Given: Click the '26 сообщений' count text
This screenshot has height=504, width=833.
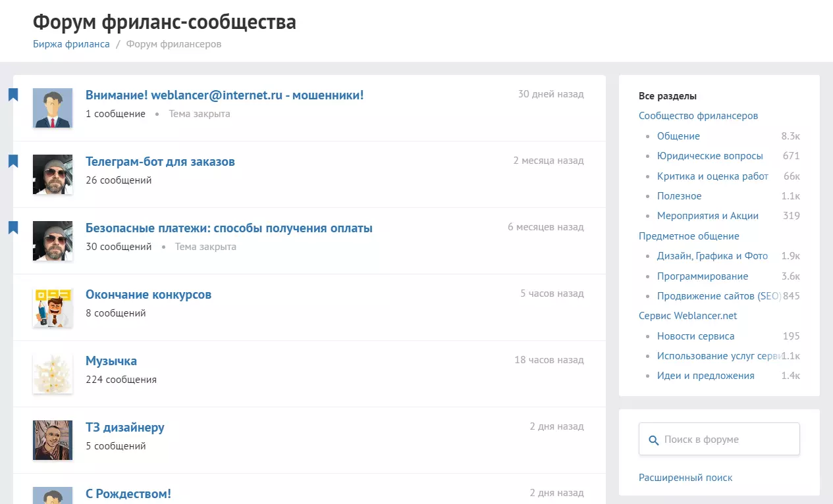Looking at the screenshot, I should pyautogui.click(x=119, y=180).
